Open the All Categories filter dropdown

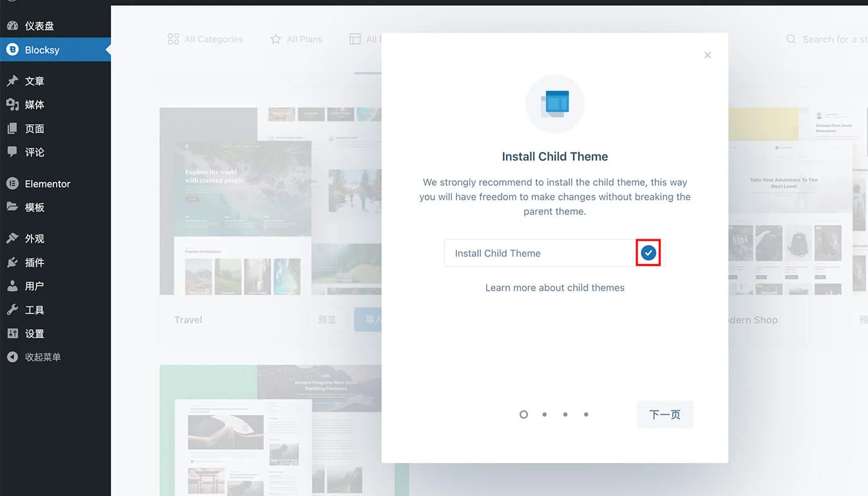click(205, 39)
